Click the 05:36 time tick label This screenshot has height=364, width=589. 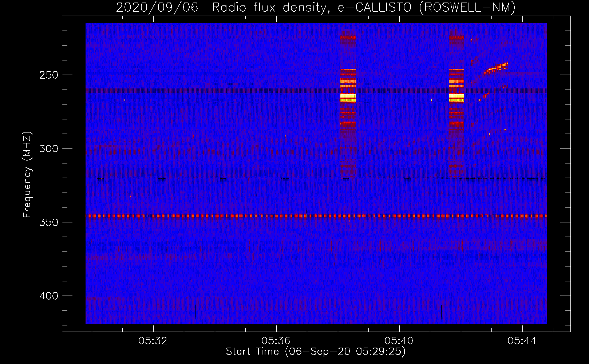[x=276, y=341]
